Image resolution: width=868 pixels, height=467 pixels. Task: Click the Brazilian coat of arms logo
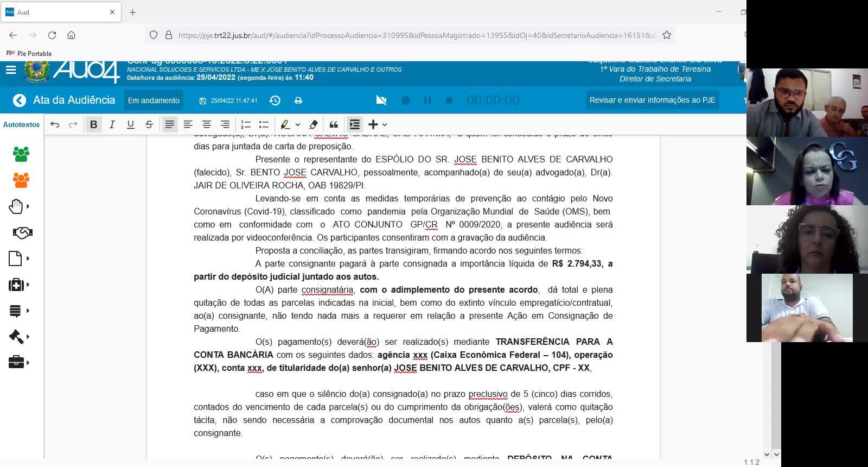(37, 71)
